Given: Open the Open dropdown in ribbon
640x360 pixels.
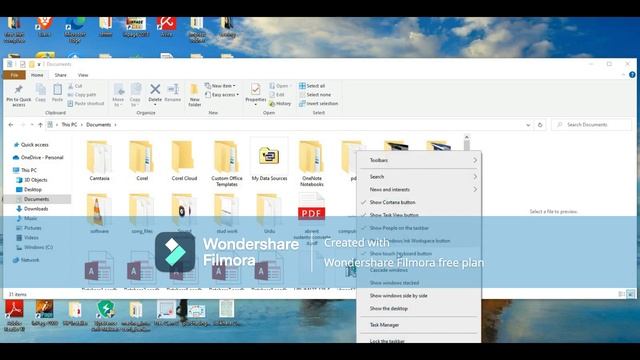Looking at the screenshot, I should coord(279,86).
